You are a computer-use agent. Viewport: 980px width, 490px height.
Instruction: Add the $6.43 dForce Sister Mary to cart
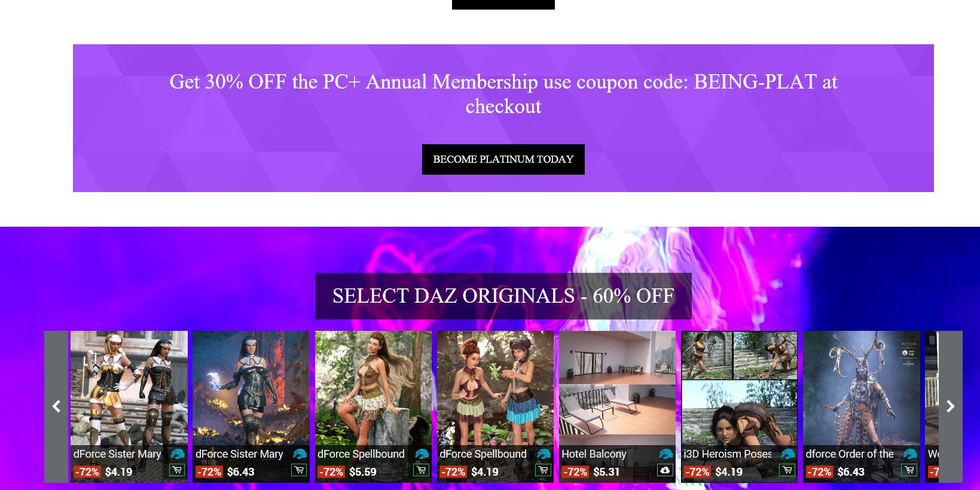pyautogui.click(x=298, y=470)
